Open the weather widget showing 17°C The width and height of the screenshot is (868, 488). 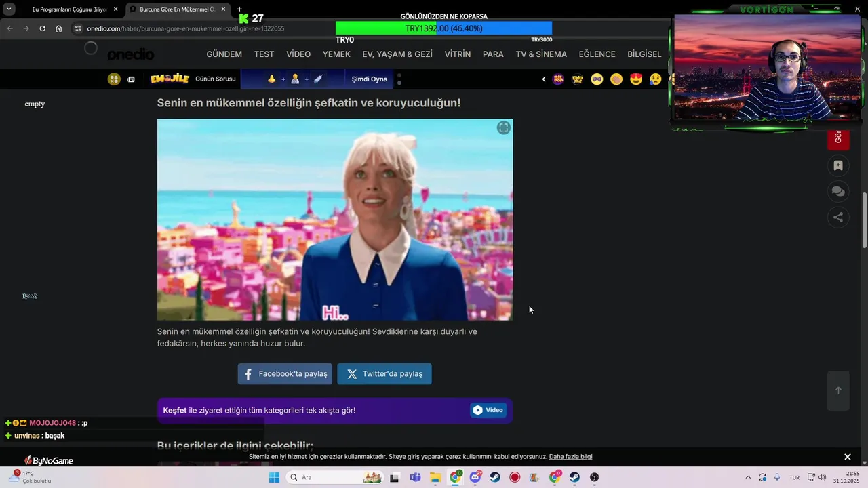tap(28, 477)
